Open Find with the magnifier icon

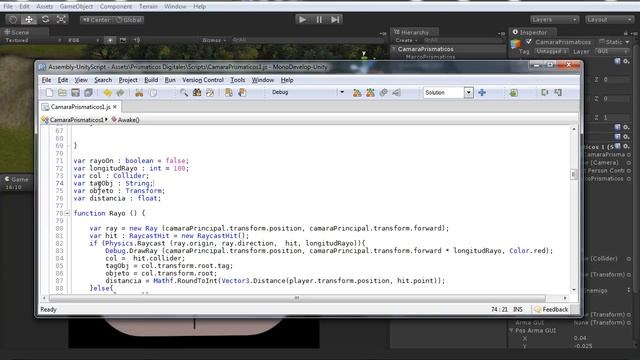[184, 93]
